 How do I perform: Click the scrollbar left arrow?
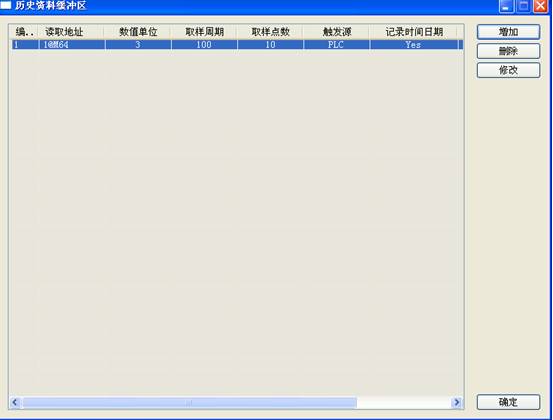coord(15,402)
